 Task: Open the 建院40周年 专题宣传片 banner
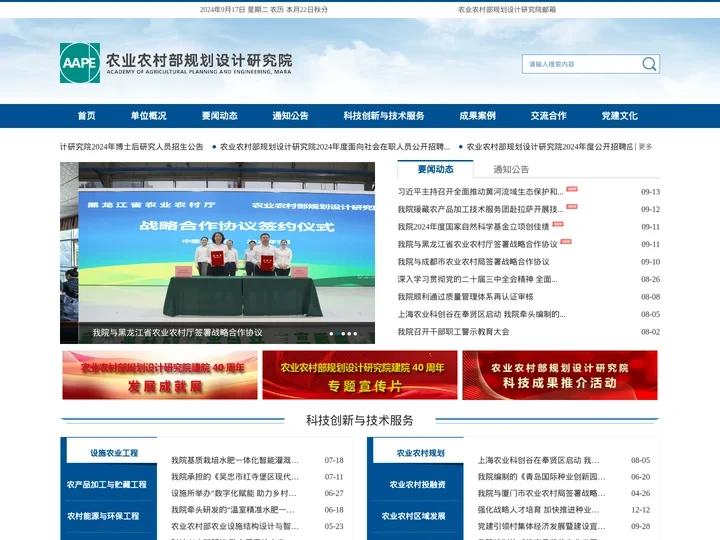[360, 375]
